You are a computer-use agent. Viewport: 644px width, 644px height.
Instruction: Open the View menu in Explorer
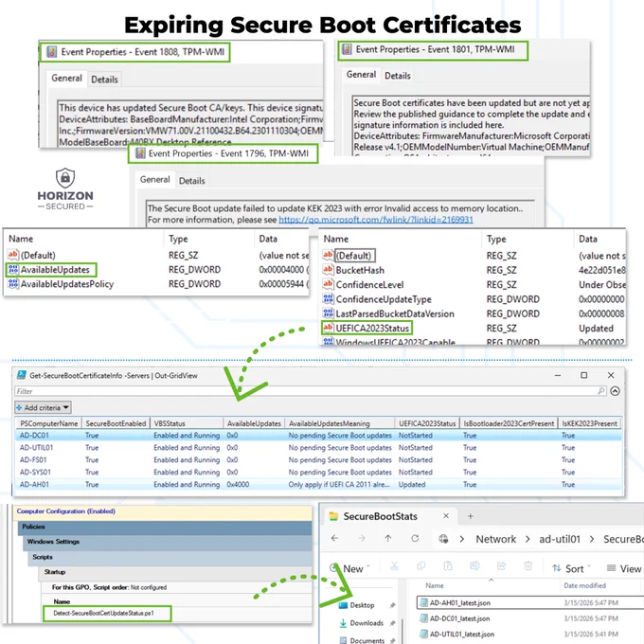click(624, 568)
